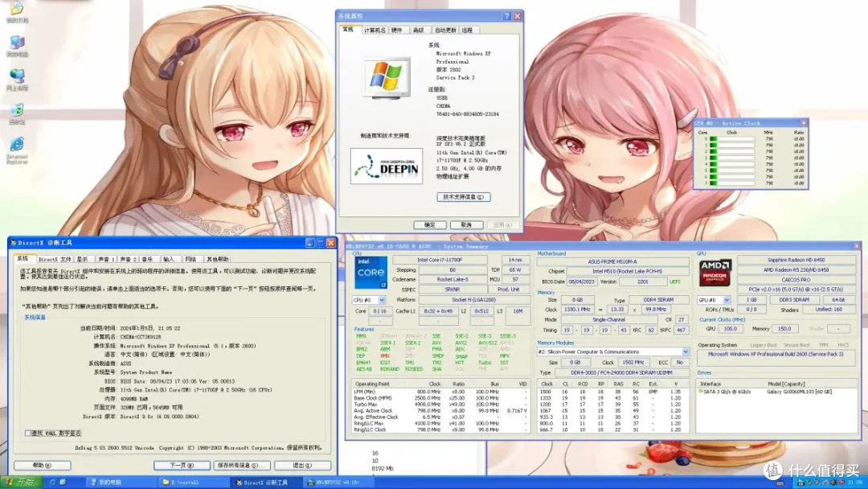Click the Sapphire Radeon HD 6450 field
Viewport: 868px width, 489px height.
pyautogui.click(x=796, y=260)
